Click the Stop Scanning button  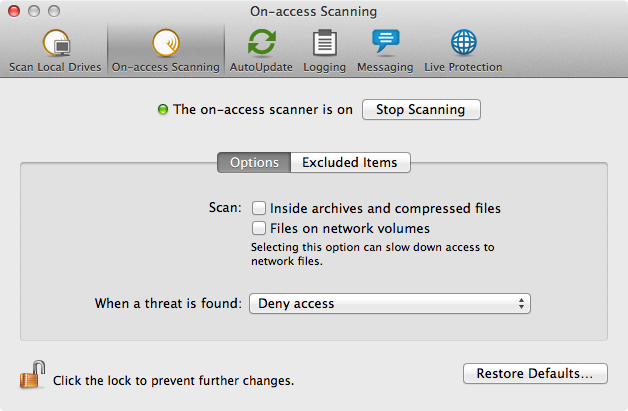[421, 109]
